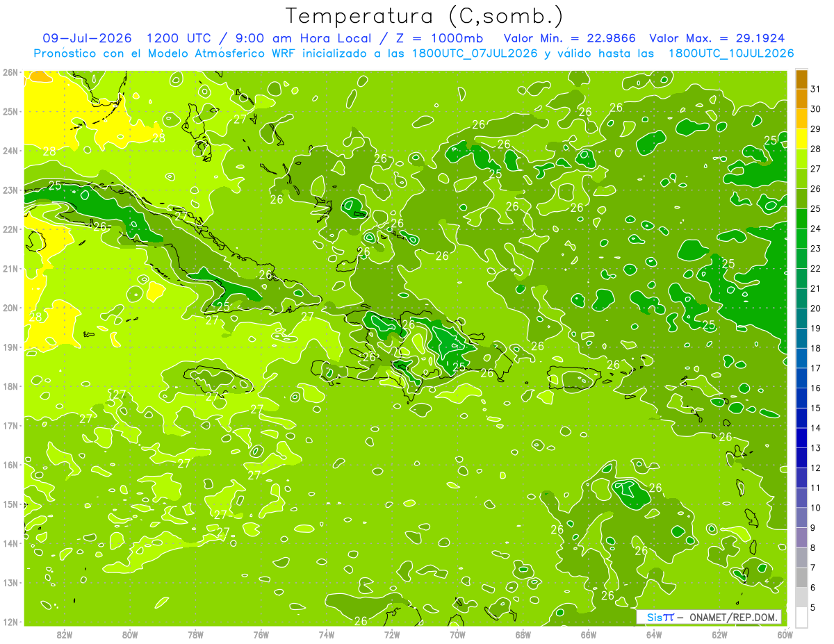
Task: Click the '26N' latitude axis label
Action: 10,72
